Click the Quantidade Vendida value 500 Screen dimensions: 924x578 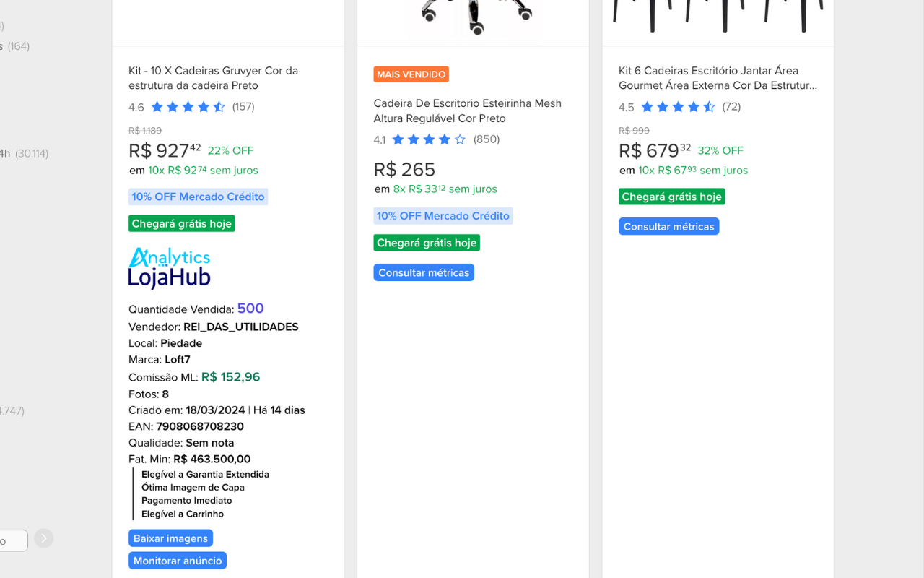(x=250, y=308)
